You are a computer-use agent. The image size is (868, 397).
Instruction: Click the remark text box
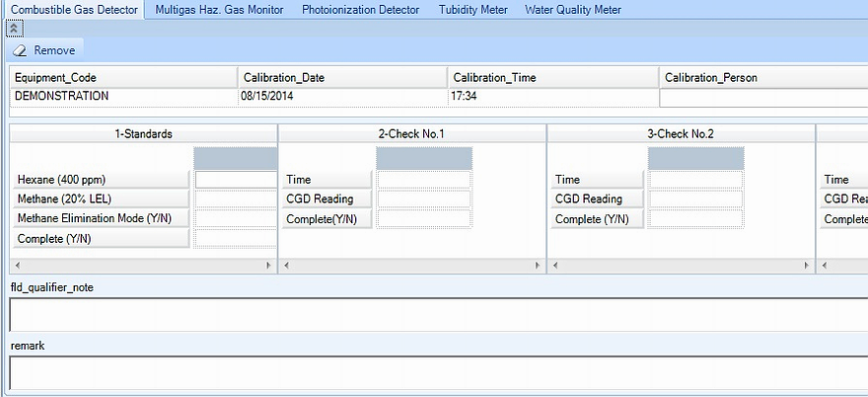(x=434, y=372)
